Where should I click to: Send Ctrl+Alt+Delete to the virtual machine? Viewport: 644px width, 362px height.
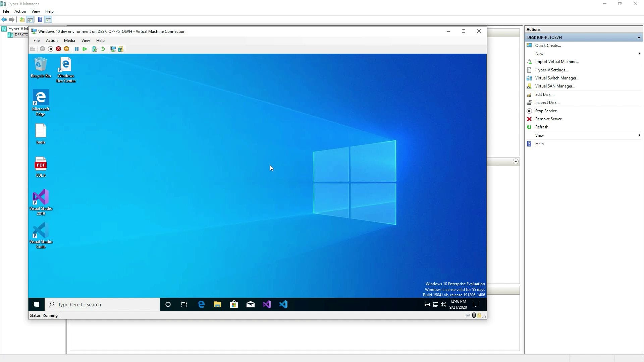pos(33,49)
